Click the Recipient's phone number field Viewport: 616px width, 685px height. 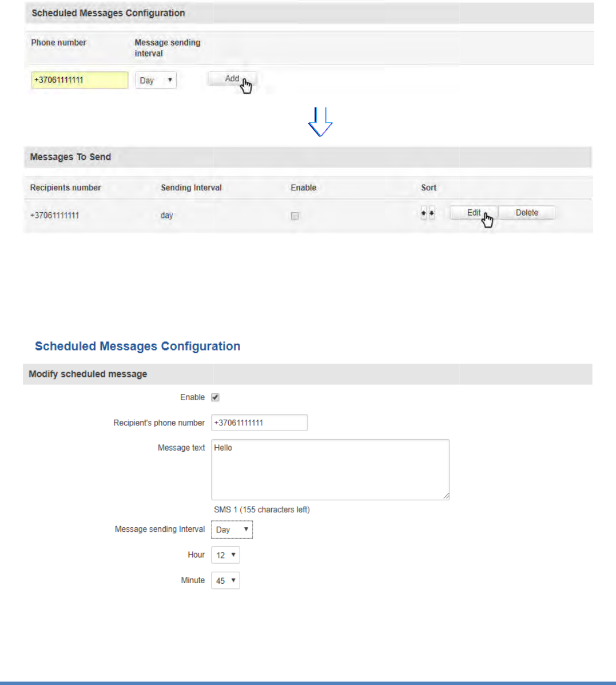[x=259, y=423]
